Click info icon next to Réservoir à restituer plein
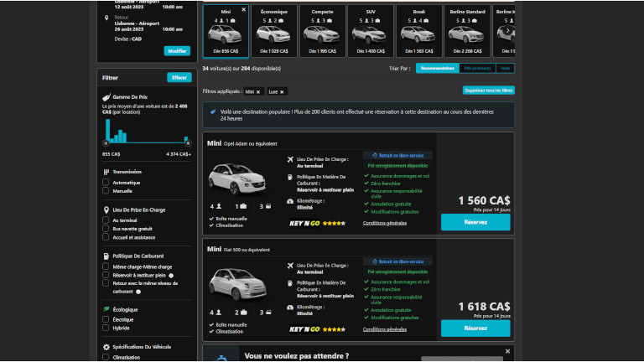Image resolution: width=644 pixels, height=362 pixels. click(171, 276)
